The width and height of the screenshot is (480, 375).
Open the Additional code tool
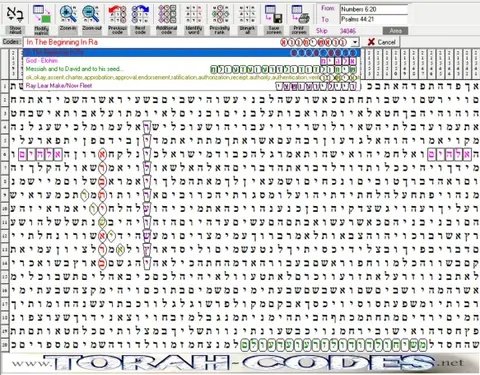[x=166, y=19]
